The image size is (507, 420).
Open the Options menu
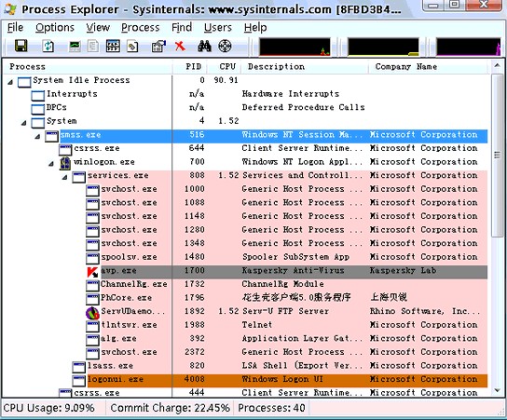55,28
